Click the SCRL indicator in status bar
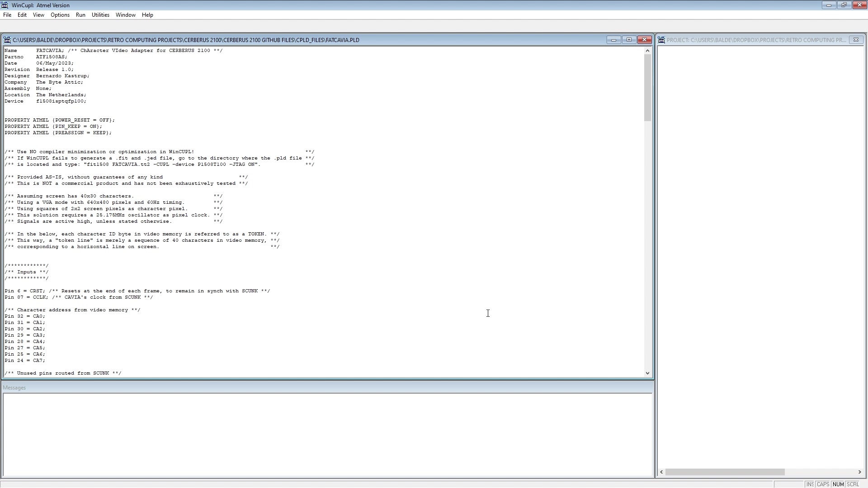 (x=853, y=484)
